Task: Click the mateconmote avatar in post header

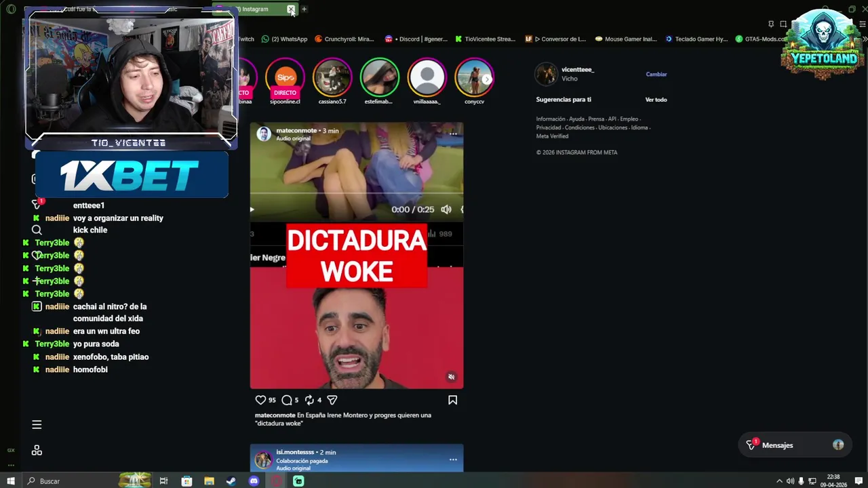Action: [x=263, y=134]
